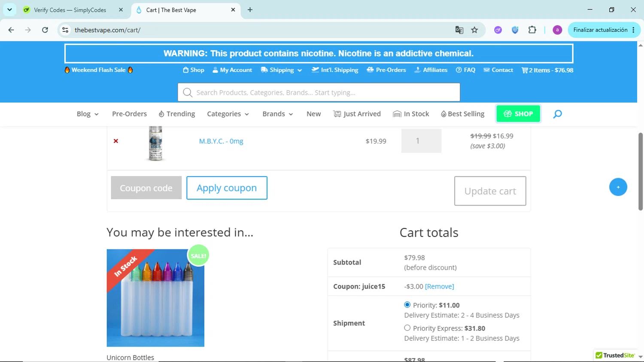Open cart summary showing 2 Items - $76.98

tap(547, 70)
